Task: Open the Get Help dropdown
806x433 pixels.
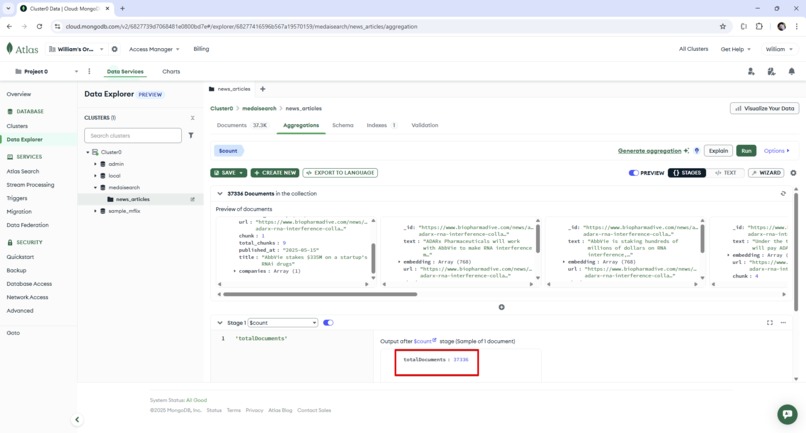Action: [736, 49]
